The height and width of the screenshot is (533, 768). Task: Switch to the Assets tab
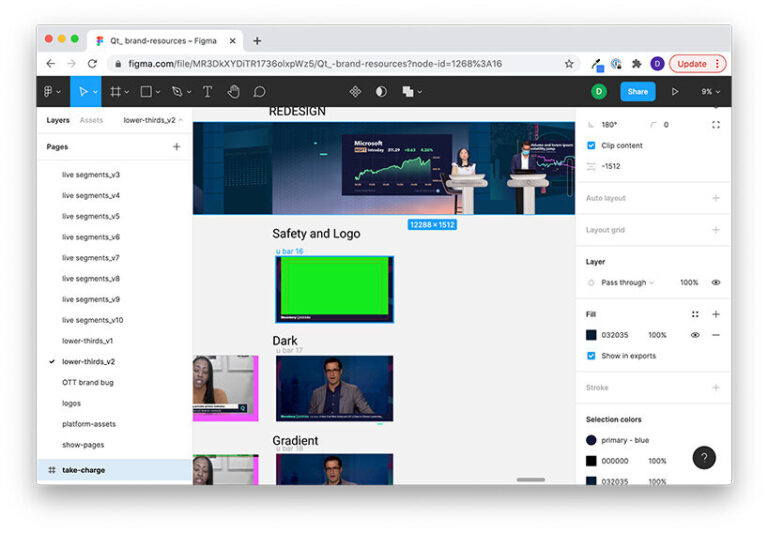pos(91,120)
